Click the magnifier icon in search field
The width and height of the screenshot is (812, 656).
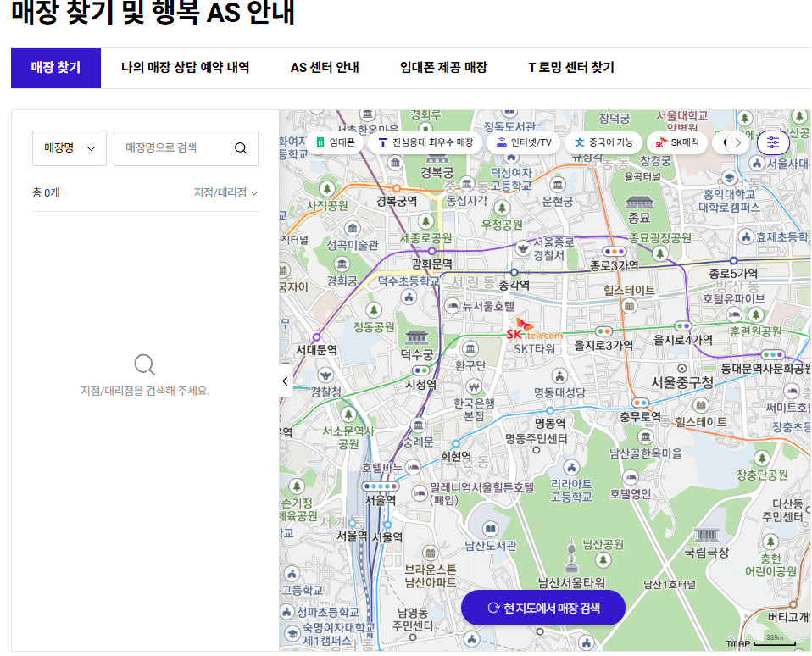click(242, 147)
